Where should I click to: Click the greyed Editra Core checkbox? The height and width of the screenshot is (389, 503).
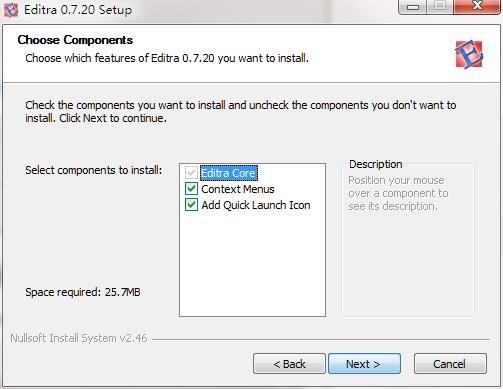point(191,173)
